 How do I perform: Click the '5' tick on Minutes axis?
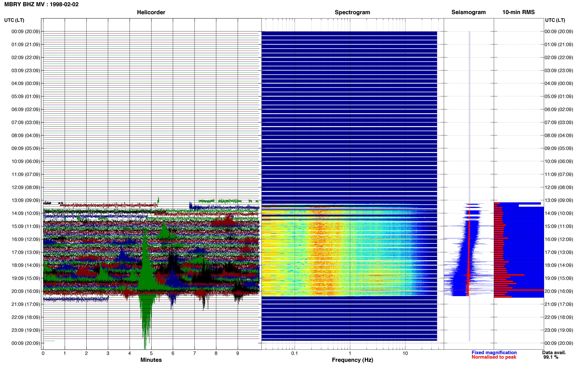coord(151,353)
